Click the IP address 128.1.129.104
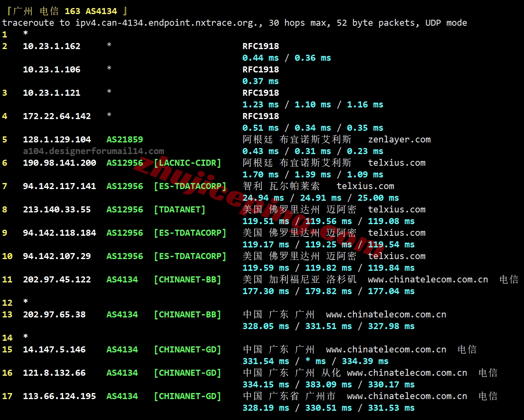The height and width of the screenshot is (420, 524). (x=57, y=140)
